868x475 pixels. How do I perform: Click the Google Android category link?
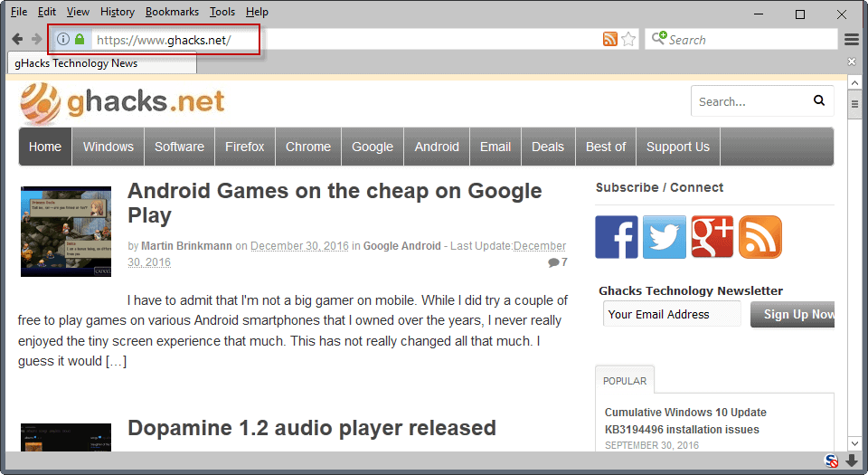click(x=401, y=246)
